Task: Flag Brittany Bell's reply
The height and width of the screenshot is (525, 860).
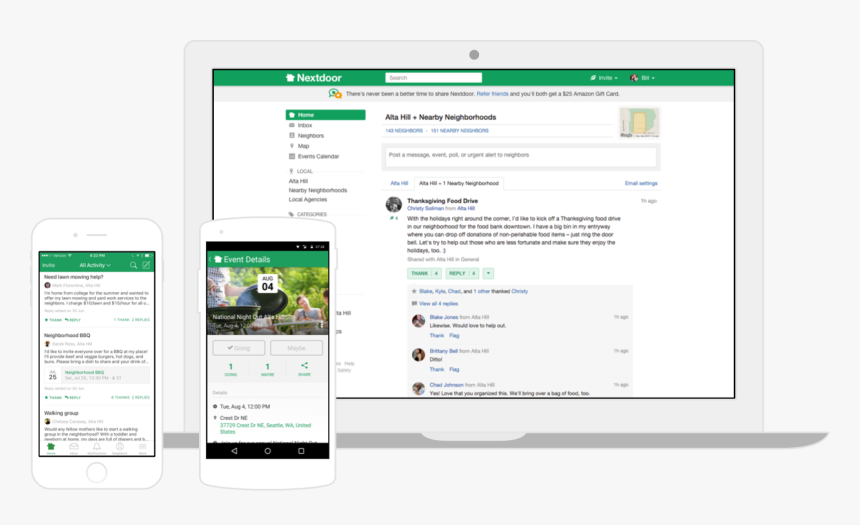Action: pos(454,369)
